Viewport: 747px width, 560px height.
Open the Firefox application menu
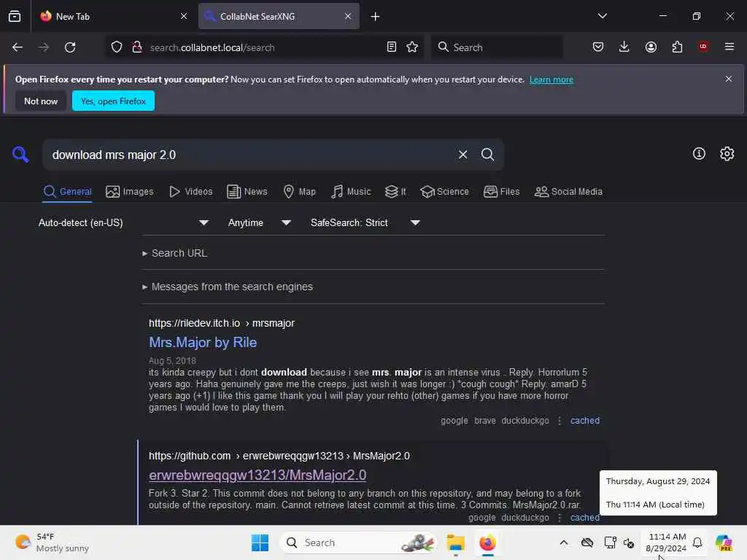[x=729, y=47]
